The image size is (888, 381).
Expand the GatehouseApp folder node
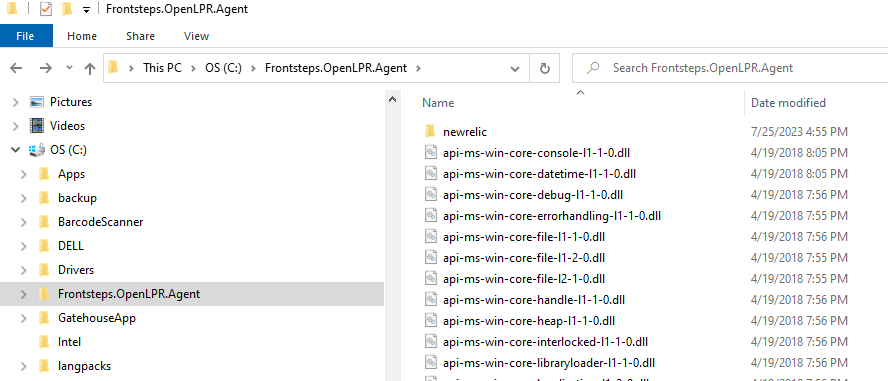pos(24,318)
